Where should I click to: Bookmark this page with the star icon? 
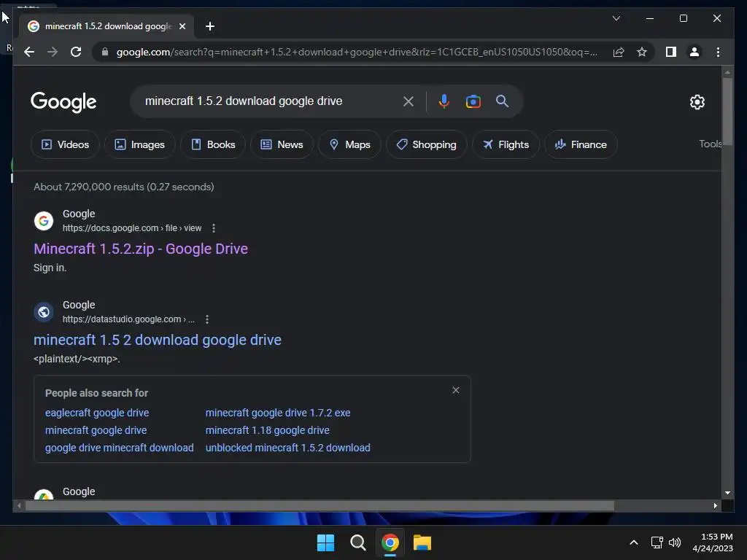point(642,52)
